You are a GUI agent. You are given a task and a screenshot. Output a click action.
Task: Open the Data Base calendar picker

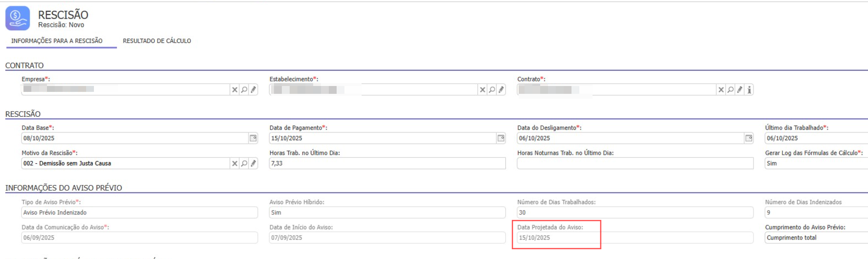coord(253,138)
